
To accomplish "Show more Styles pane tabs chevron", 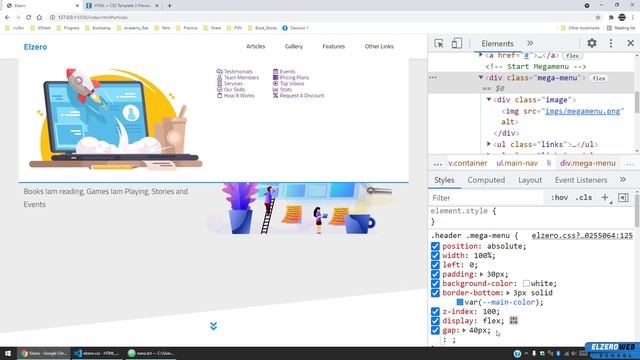I will point(622,180).
